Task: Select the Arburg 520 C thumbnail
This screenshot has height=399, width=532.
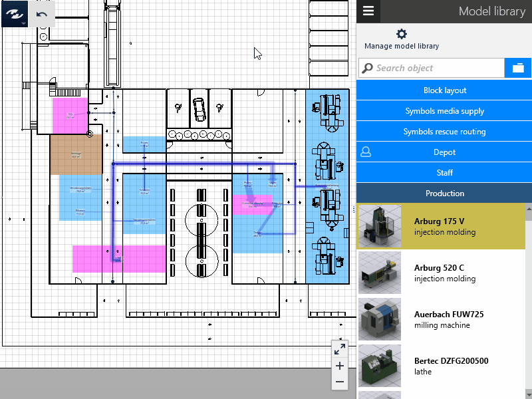Action: point(380,273)
